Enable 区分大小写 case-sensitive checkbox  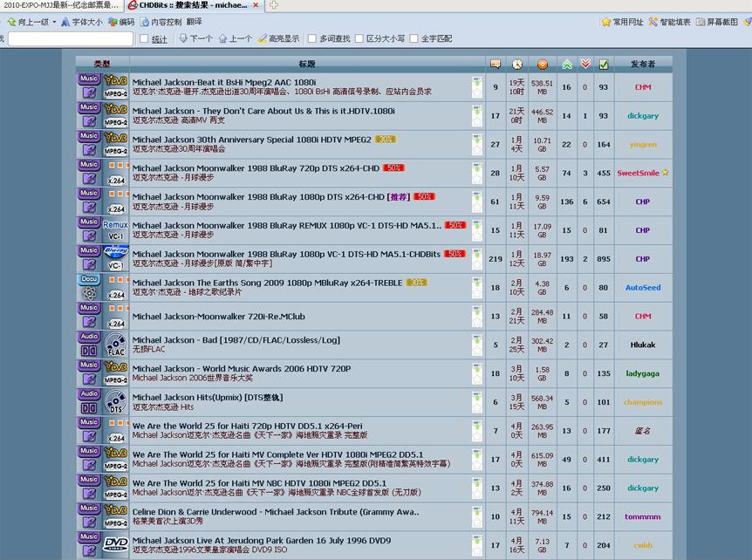[x=359, y=38]
